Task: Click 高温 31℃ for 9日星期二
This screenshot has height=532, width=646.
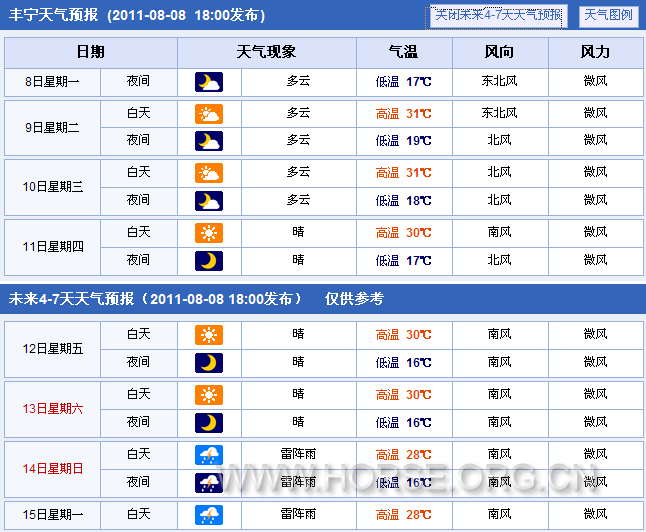Action: [x=403, y=114]
